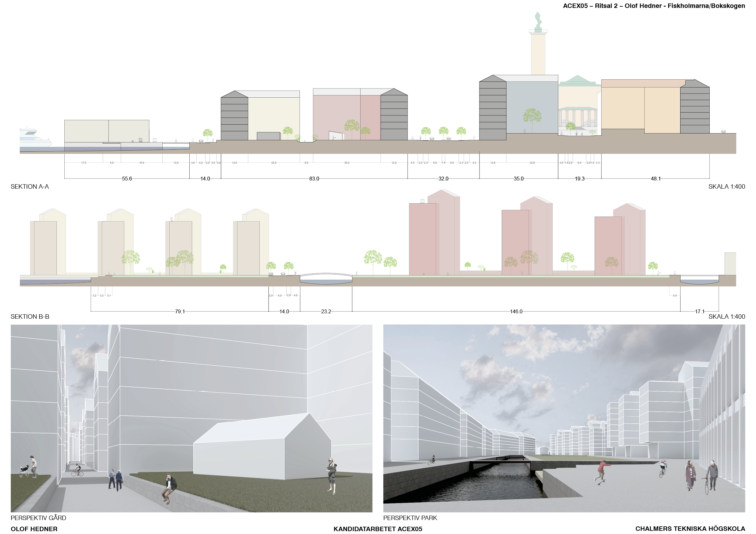Click the PERSPEKTIV PARK caption
This screenshot has height=534, width=756.
[x=410, y=518]
